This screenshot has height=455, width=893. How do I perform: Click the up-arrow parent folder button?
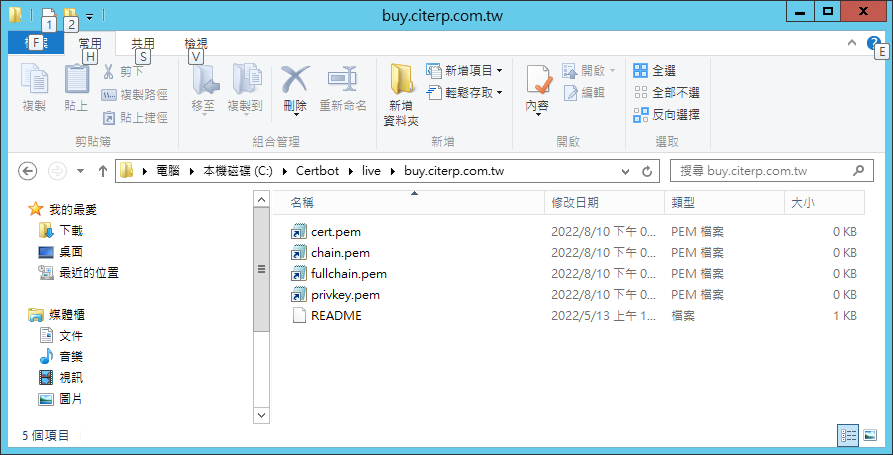coord(104,171)
